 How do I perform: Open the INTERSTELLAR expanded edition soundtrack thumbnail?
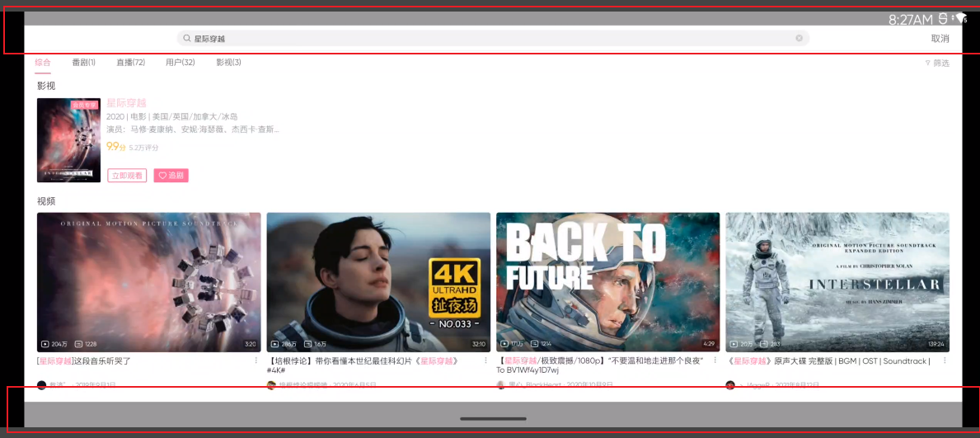[837, 282]
